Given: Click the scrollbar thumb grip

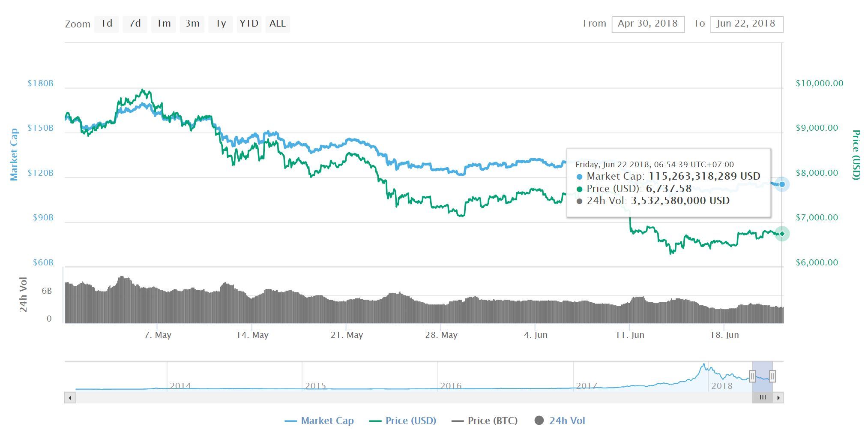Looking at the screenshot, I should pos(763,398).
